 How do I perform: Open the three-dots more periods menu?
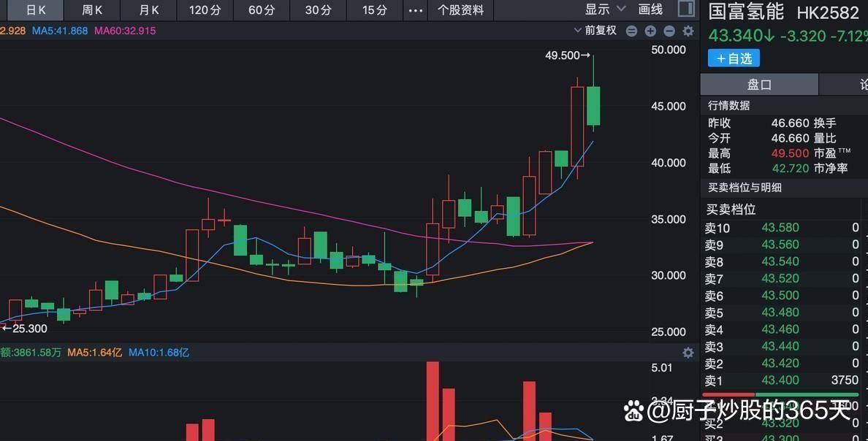tap(415, 10)
